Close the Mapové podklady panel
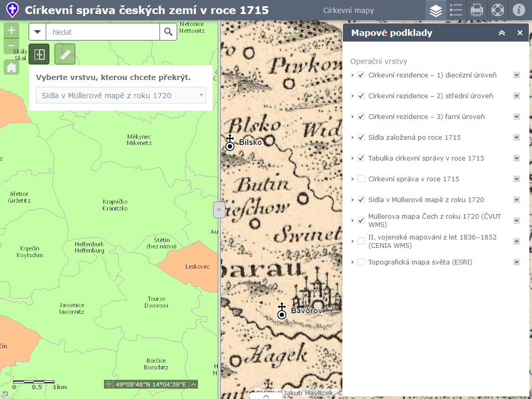 520,33
